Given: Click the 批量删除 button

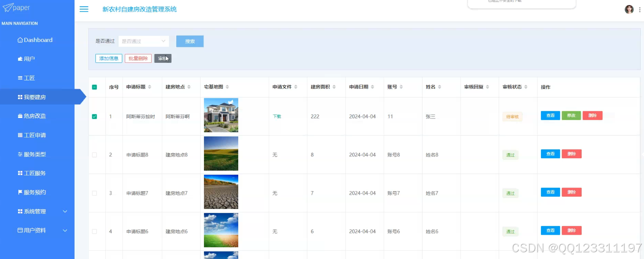Looking at the screenshot, I should click(138, 59).
